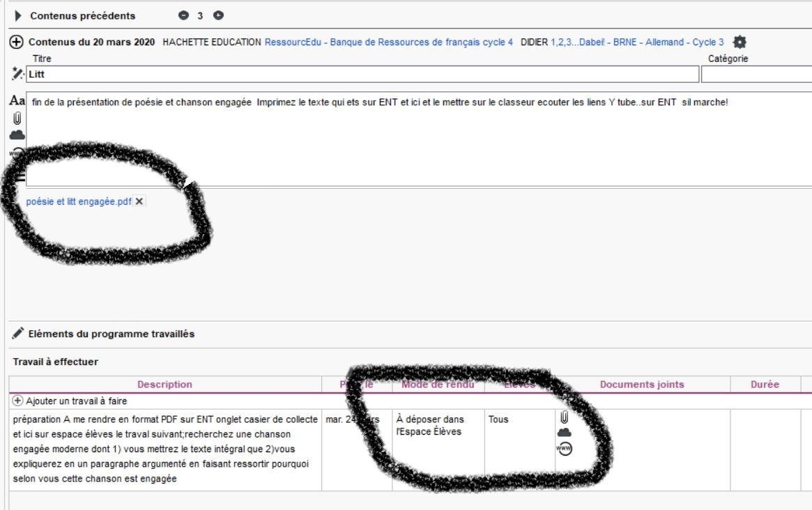Remove the poésie et litt engagée.pdf attachment
This screenshot has height=510, width=812.
pyautogui.click(x=139, y=202)
